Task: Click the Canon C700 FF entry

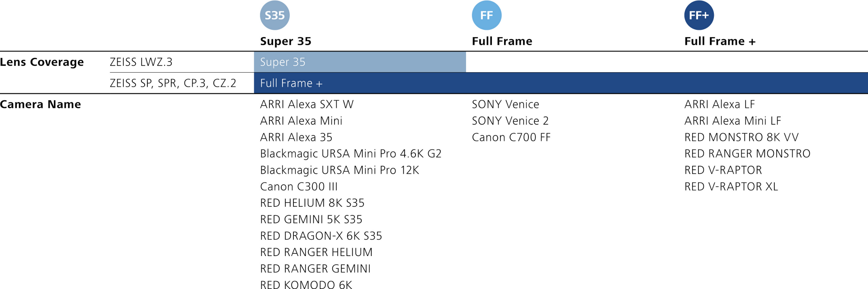Action: pyautogui.click(x=511, y=137)
